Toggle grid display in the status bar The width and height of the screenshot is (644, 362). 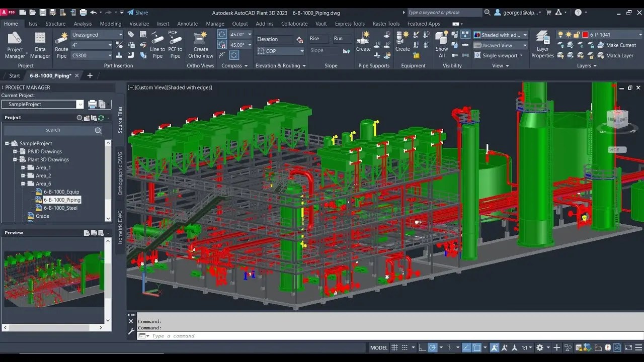[x=395, y=347]
